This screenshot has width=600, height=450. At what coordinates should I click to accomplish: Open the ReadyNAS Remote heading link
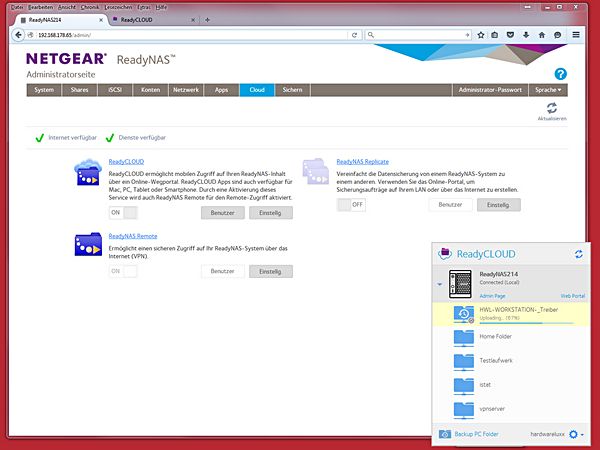(133, 236)
